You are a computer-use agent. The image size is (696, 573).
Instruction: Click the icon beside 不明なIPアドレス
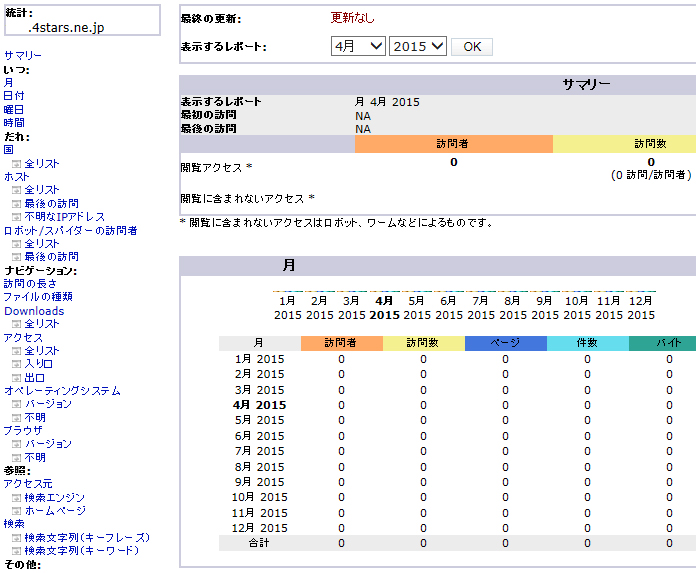click(x=16, y=217)
